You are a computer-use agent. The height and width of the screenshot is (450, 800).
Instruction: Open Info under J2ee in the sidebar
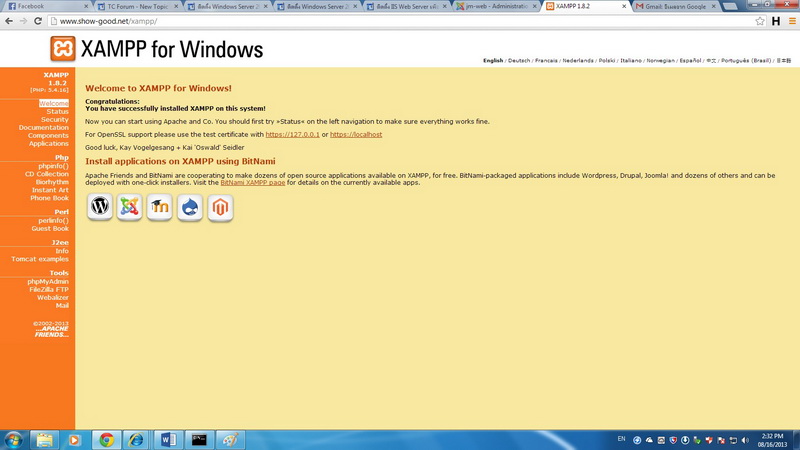(62, 251)
